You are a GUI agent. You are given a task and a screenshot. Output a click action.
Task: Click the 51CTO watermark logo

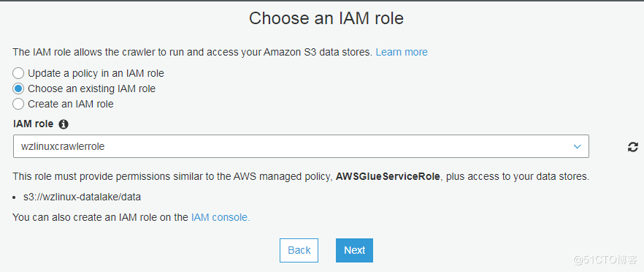click(x=606, y=260)
